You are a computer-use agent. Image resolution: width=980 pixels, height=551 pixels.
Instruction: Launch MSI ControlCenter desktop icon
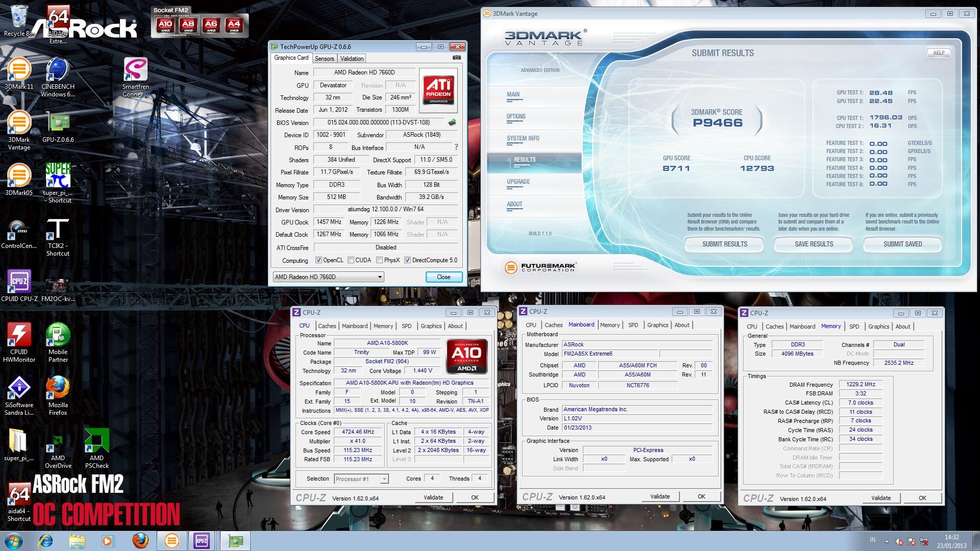click(19, 234)
